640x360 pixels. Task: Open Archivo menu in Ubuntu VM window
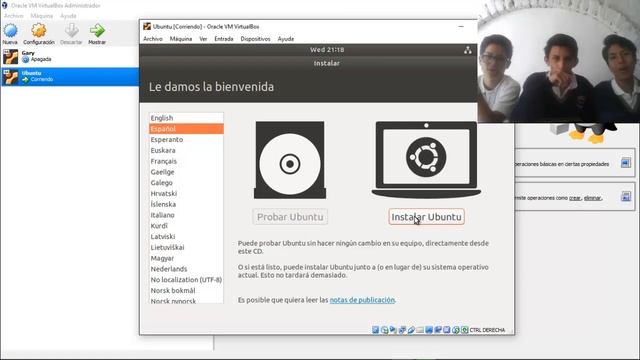[153, 39]
